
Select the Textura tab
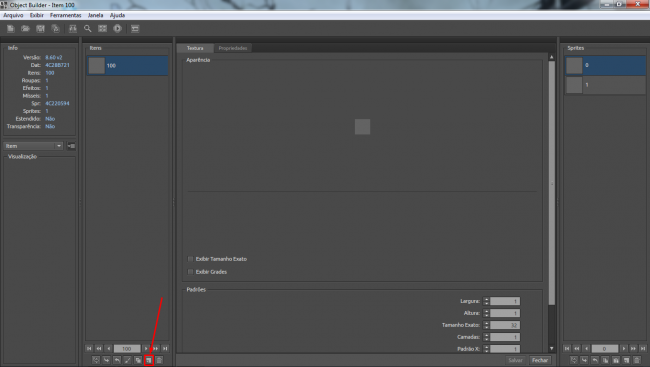click(x=195, y=48)
